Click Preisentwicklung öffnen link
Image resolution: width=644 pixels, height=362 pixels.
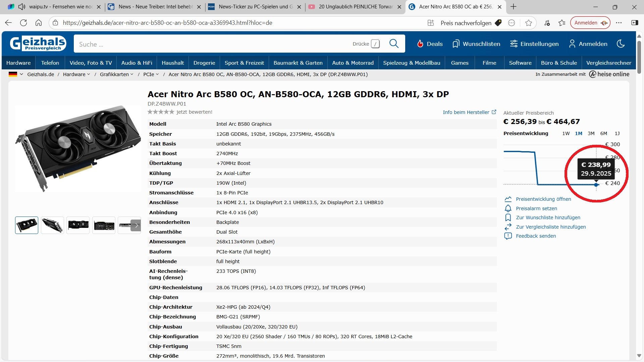(x=543, y=199)
